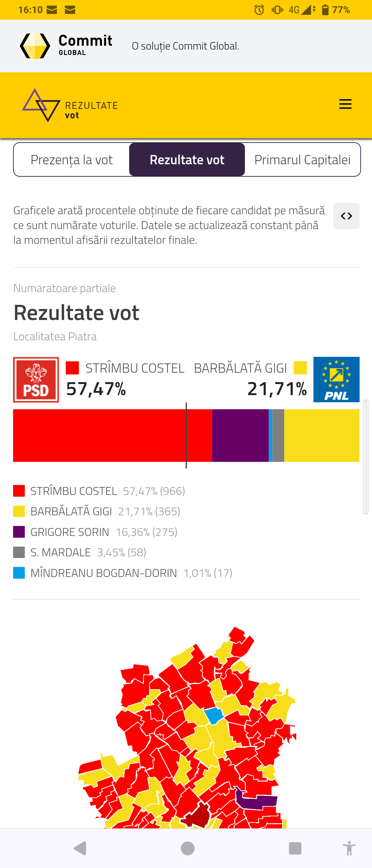Click the yellow Barbălată Gigi bar segment
The height and width of the screenshot is (868, 372).
click(322, 435)
